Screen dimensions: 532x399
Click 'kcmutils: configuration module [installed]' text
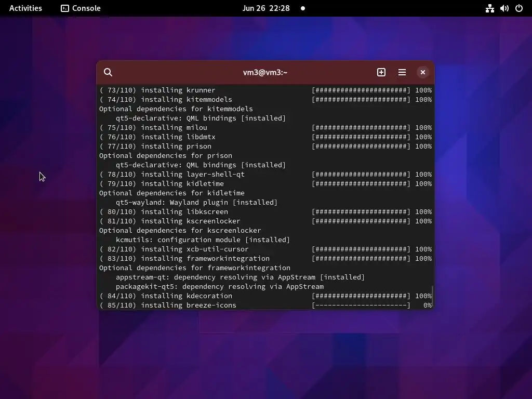click(203, 240)
